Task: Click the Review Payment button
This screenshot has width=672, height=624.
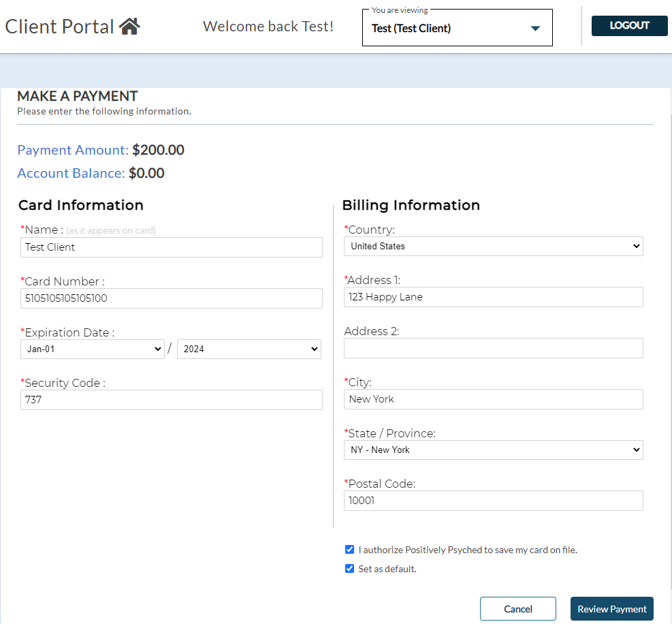Action: pyautogui.click(x=611, y=609)
